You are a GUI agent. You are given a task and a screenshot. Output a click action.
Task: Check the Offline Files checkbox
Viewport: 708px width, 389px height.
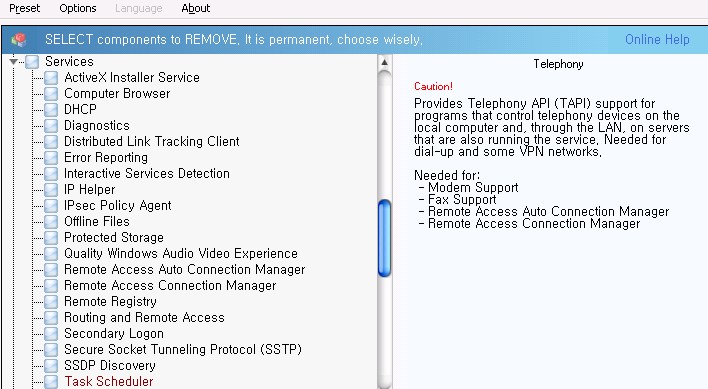(x=51, y=222)
